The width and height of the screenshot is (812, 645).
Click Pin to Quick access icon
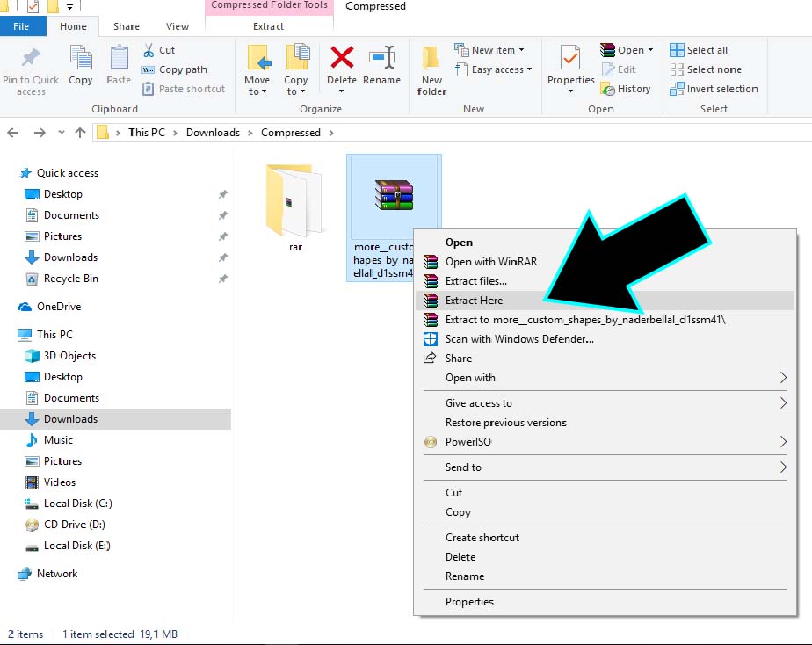point(31,60)
